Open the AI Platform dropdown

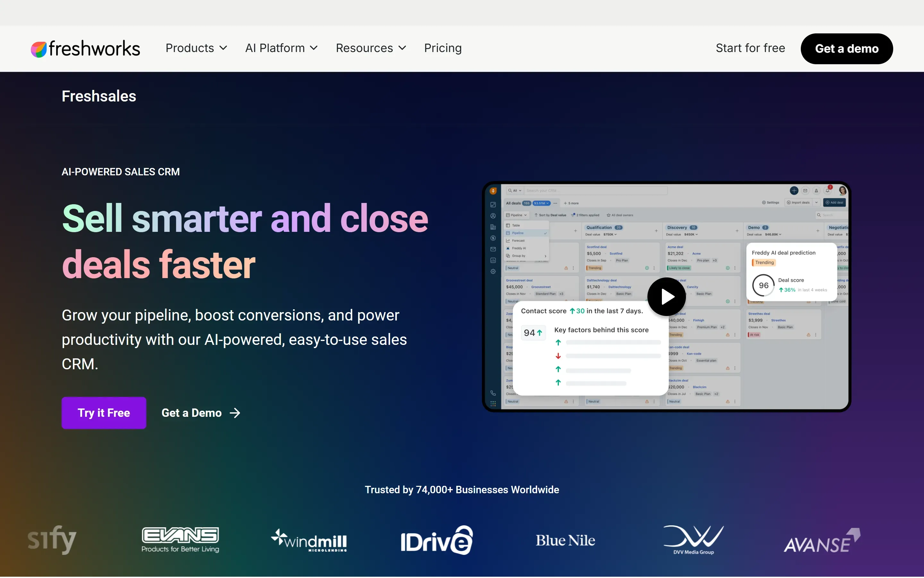281,48
